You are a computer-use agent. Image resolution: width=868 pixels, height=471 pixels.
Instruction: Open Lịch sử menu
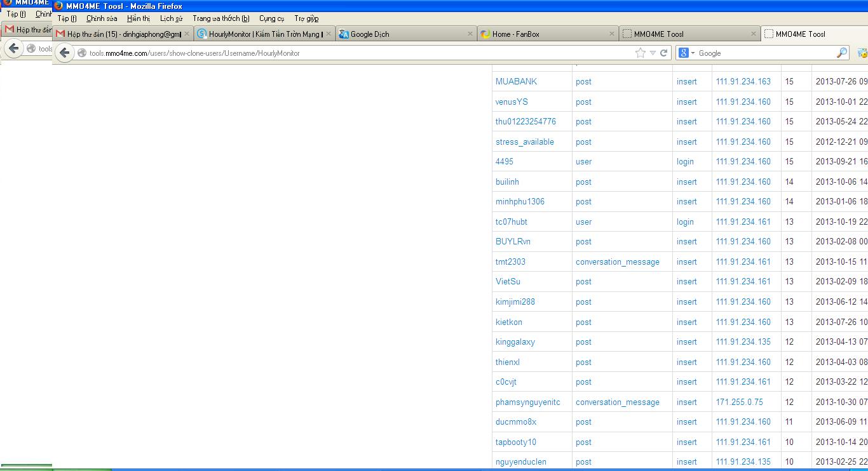pyautogui.click(x=171, y=18)
